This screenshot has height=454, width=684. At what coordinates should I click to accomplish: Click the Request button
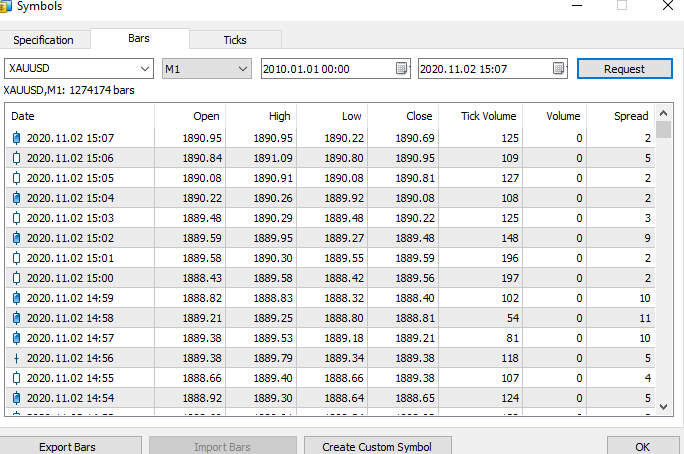tap(625, 69)
